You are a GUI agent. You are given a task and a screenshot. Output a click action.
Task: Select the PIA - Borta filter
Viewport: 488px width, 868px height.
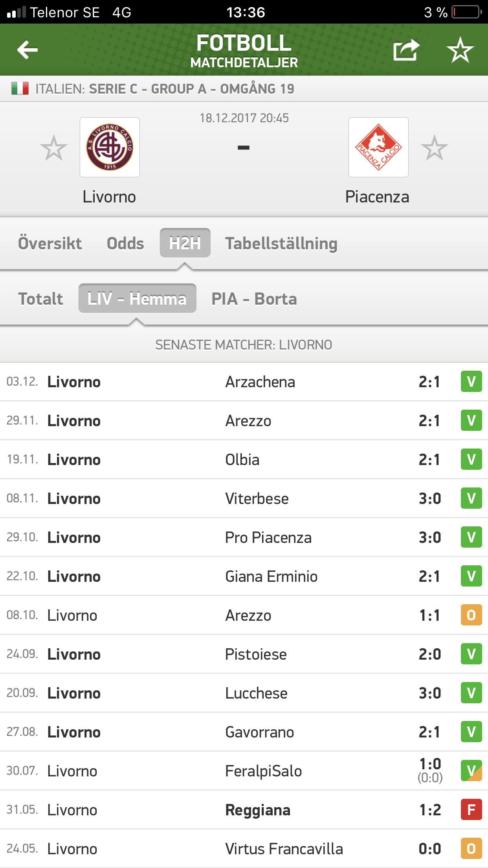coord(254,299)
